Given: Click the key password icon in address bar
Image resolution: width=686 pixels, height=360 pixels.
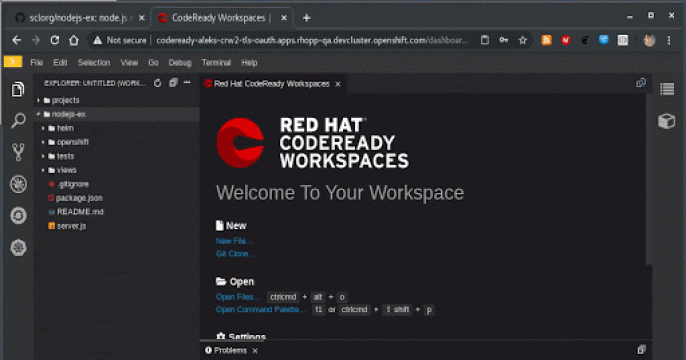Looking at the screenshot, I should (504, 40).
